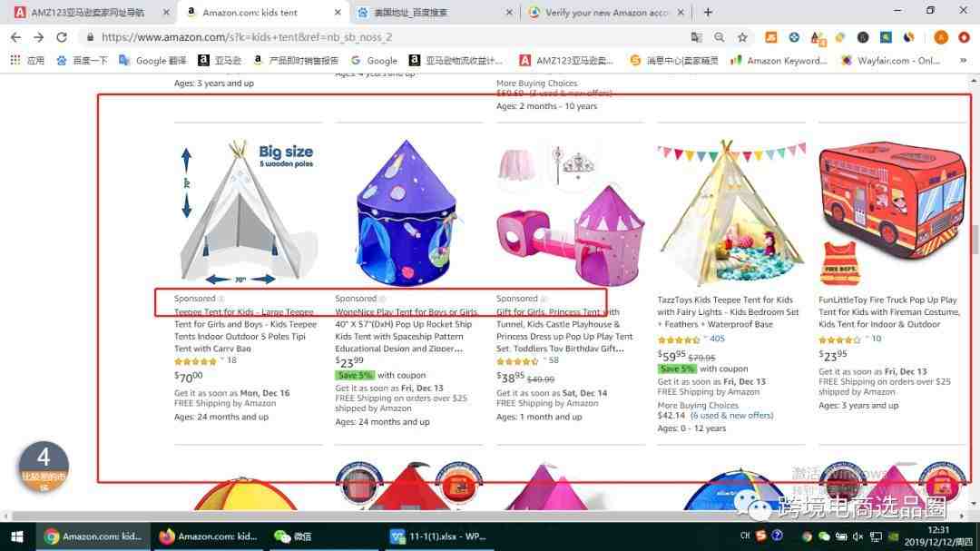Open the Apps grid bookmark
This screenshot has height=551, width=980.
[27, 60]
